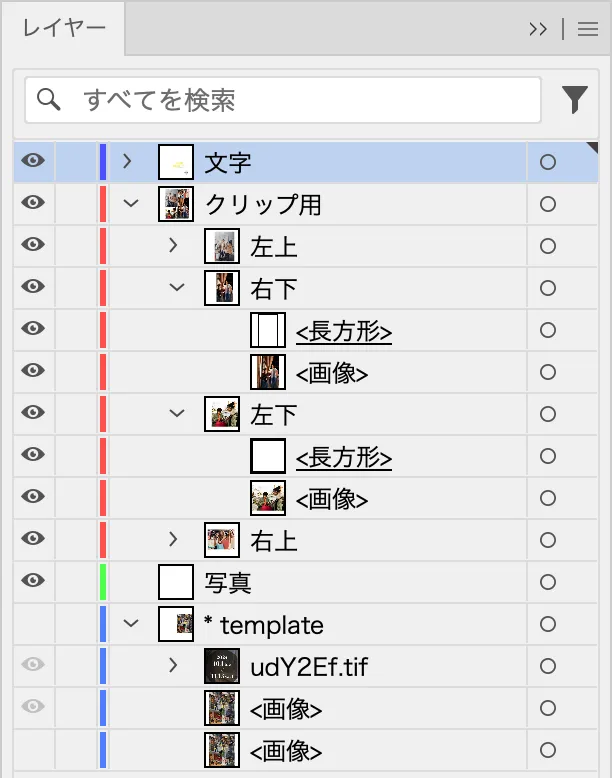Collapse the クリップ用 layer

point(129,204)
